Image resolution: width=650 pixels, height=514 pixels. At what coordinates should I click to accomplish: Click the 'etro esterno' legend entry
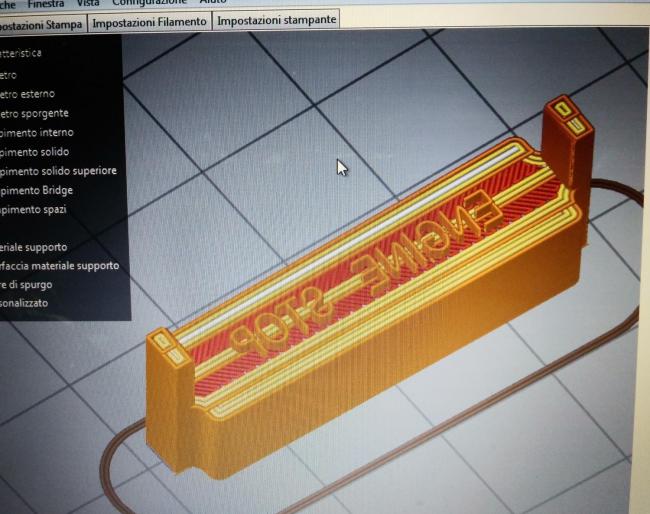tap(27, 94)
